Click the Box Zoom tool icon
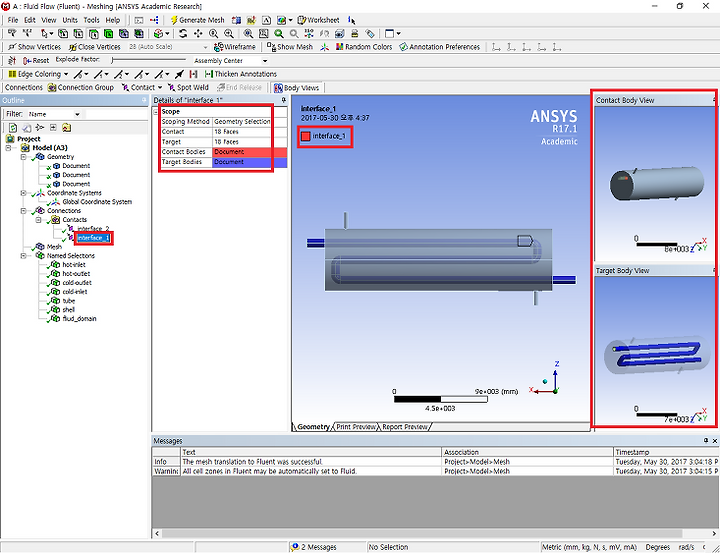Screen dimensions: 720x553 (229, 34)
